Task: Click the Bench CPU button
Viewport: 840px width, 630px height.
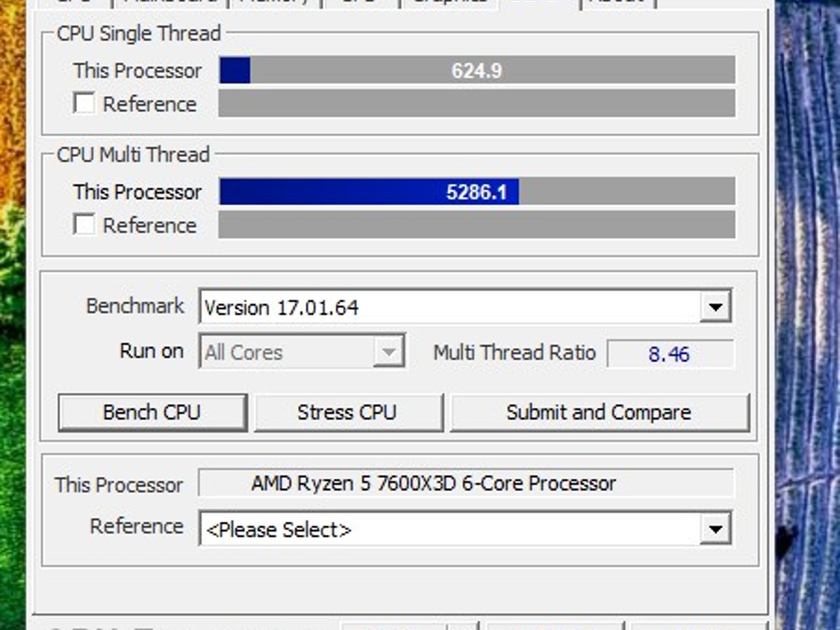Action: click(153, 413)
